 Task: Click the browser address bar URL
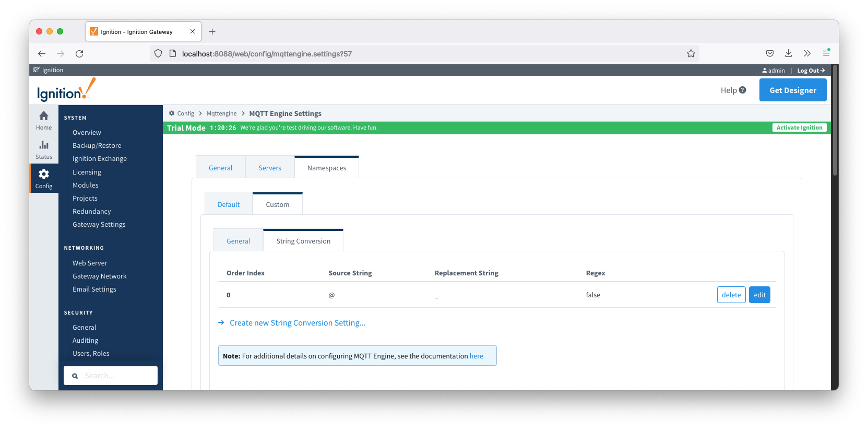[267, 53]
